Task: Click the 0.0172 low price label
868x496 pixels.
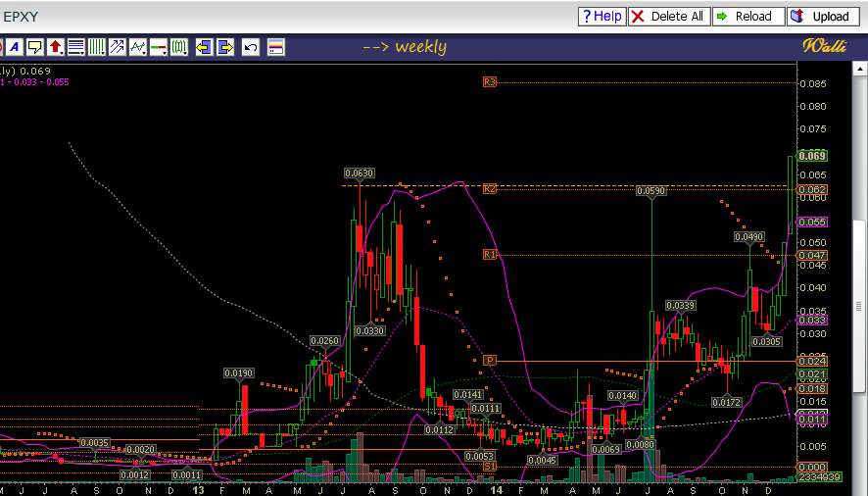Action: coord(726,402)
